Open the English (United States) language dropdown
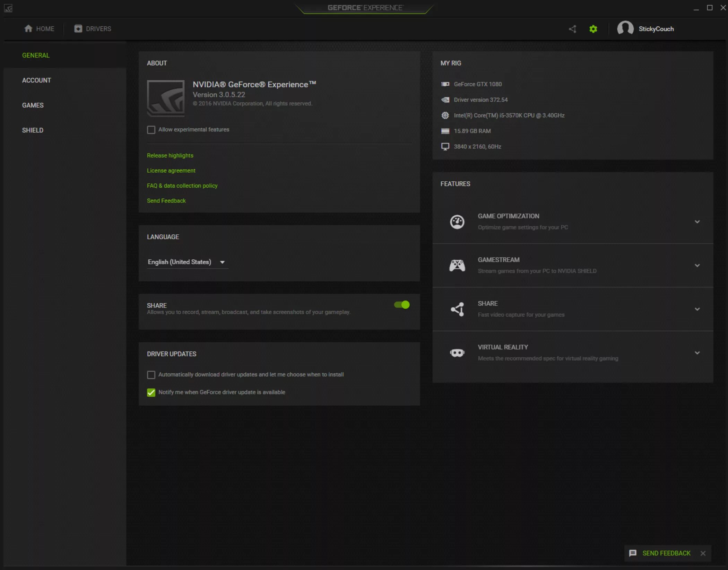The width and height of the screenshot is (728, 570). (x=187, y=262)
